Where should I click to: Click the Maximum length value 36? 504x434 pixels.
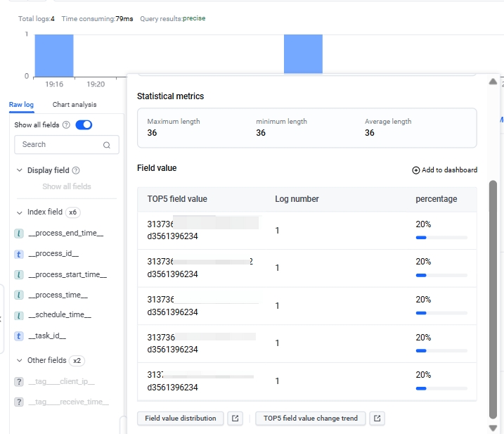pyautogui.click(x=152, y=133)
